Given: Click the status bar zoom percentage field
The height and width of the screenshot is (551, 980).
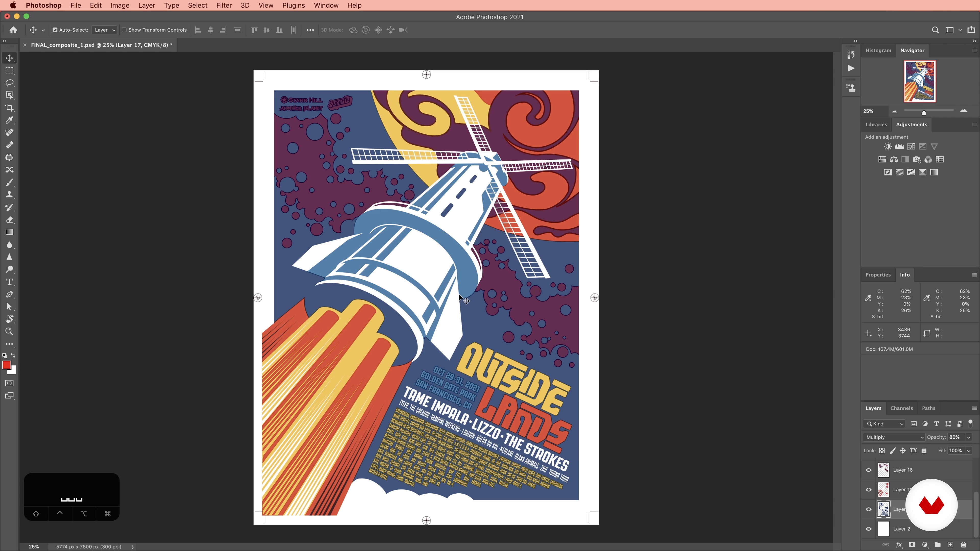Looking at the screenshot, I should 33,547.
